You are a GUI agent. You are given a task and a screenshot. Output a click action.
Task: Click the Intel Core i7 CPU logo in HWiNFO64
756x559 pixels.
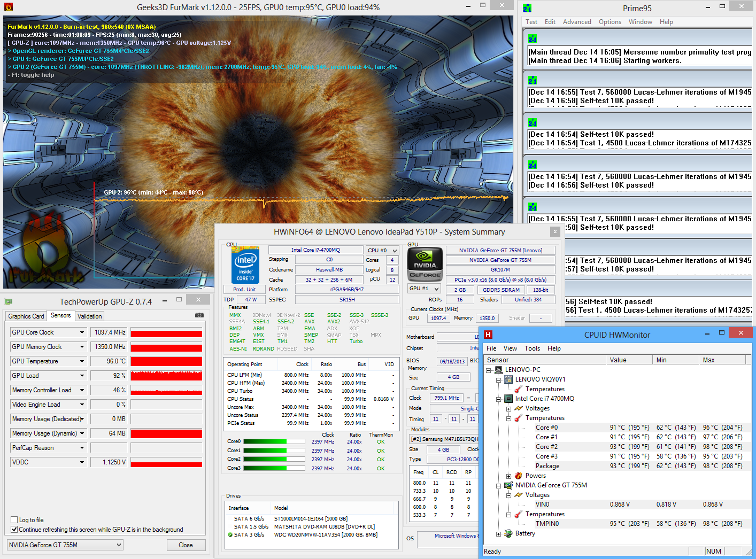point(245,266)
